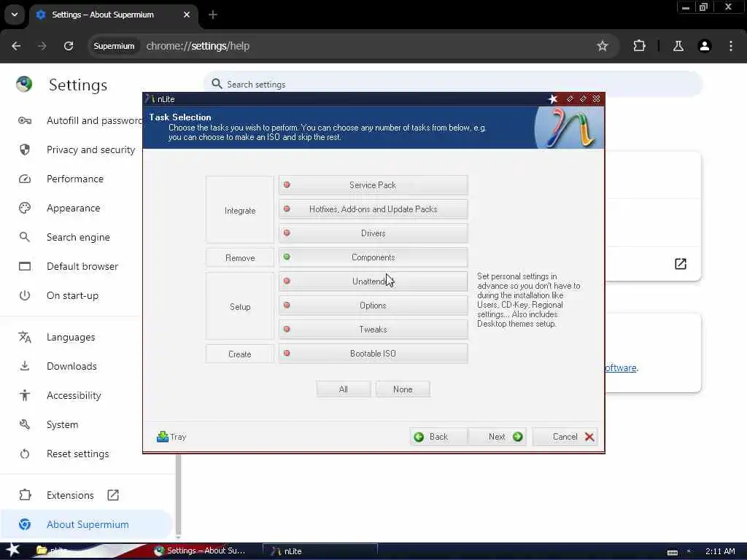This screenshot has width=747, height=560.
Task: Toggle Hotfixes, Add-ons and Update Packs task
Action: (373, 209)
